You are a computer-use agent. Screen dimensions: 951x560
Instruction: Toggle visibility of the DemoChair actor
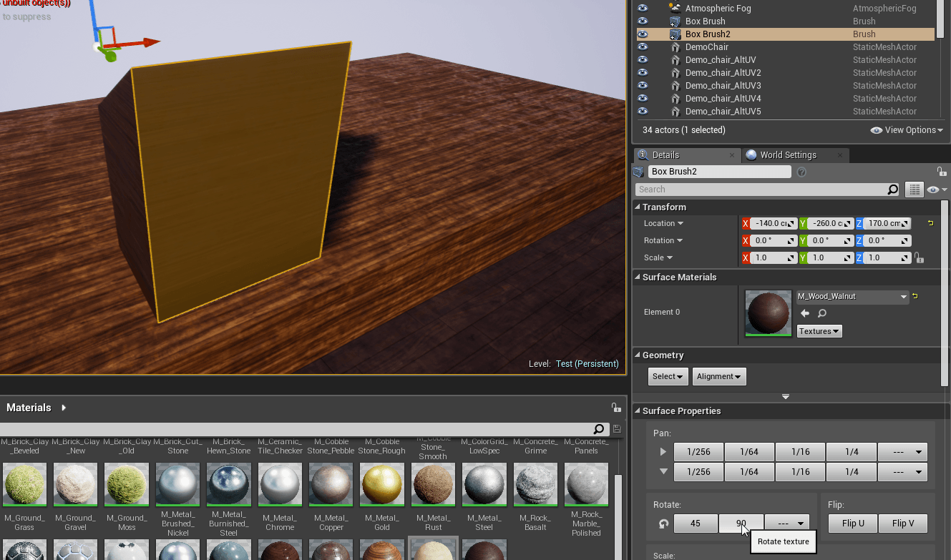pos(643,47)
